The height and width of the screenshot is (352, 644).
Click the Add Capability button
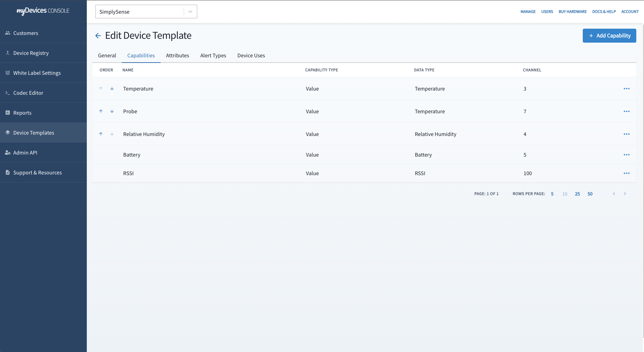pos(609,36)
